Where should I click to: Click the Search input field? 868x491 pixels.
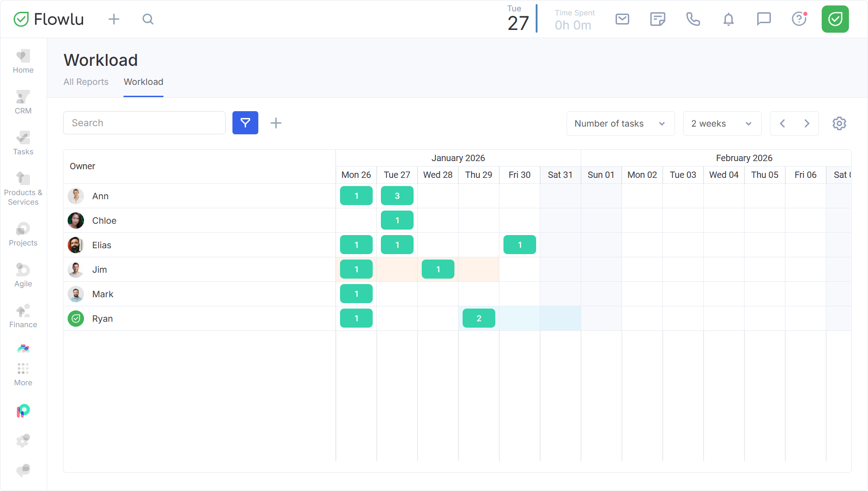click(144, 123)
